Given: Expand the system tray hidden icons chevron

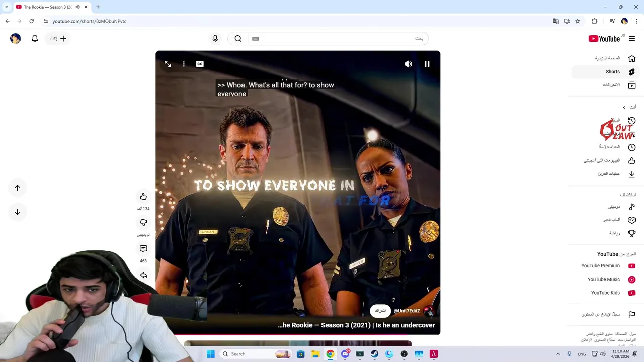Looking at the screenshot, I should (558, 354).
